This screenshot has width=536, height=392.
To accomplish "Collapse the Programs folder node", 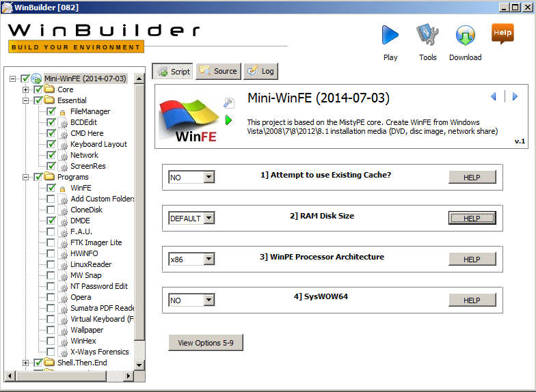I will (26, 178).
